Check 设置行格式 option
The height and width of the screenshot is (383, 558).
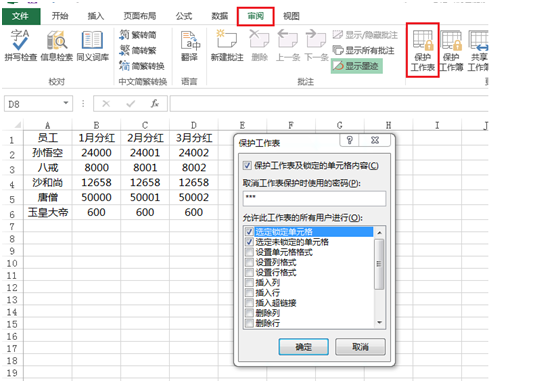pos(249,273)
